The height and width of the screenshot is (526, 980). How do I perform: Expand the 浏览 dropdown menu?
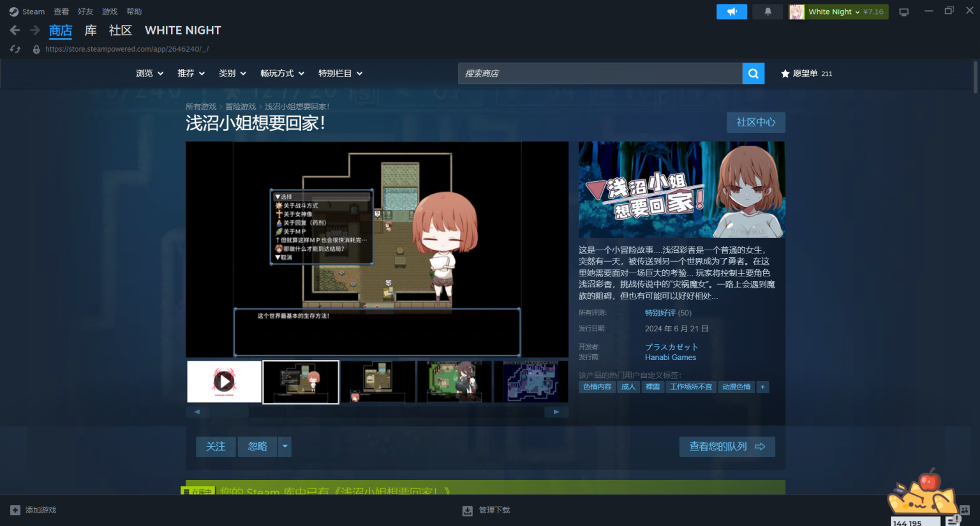(149, 73)
